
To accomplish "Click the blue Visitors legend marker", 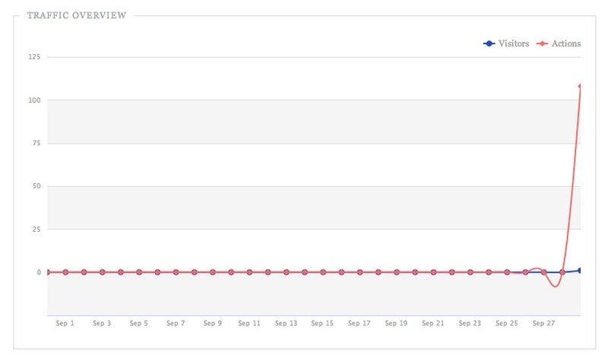I will tap(490, 43).
